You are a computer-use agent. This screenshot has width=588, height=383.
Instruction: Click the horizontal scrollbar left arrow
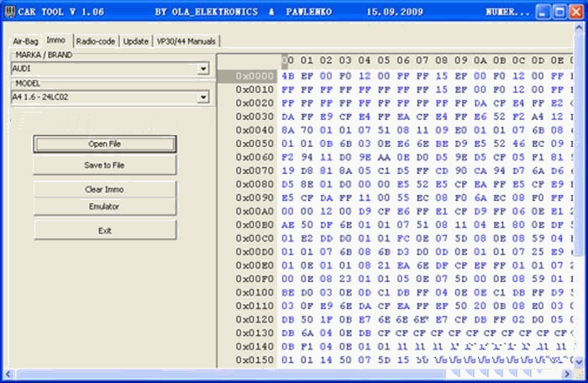pyautogui.click(x=8, y=374)
